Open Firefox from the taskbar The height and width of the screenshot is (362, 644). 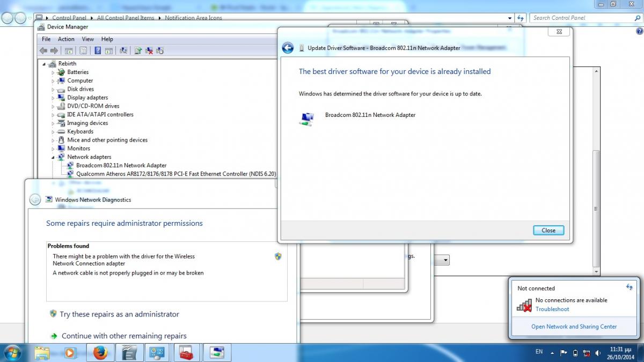(100, 352)
